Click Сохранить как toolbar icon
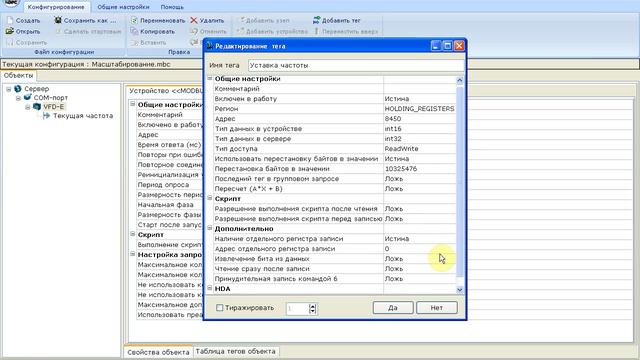640x360 pixels. coord(58,20)
